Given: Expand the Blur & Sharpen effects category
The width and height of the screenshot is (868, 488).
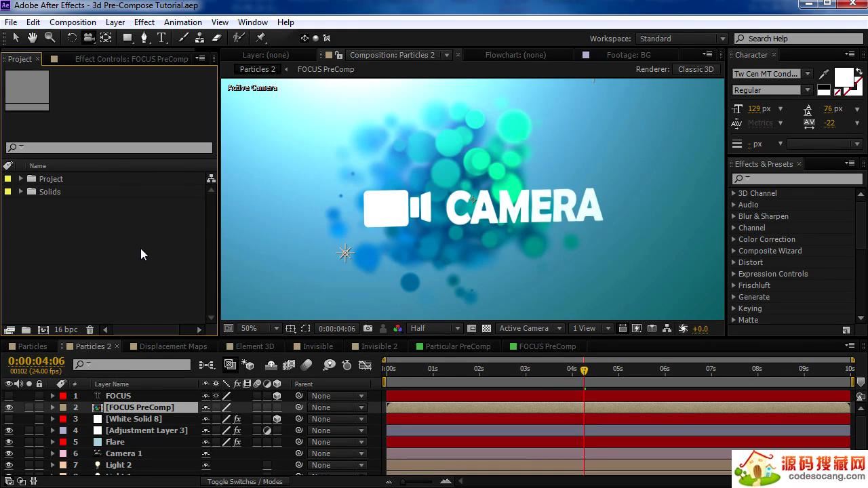Looking at the screenshot, I should [x=734, y=216].
